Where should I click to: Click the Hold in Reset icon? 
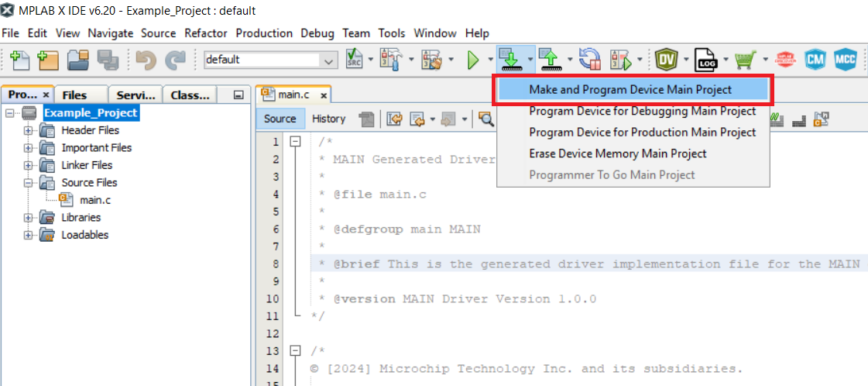click(590, 59)
